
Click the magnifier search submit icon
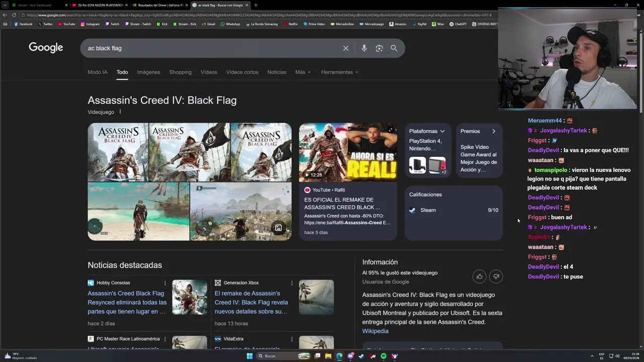click(394, 48)
